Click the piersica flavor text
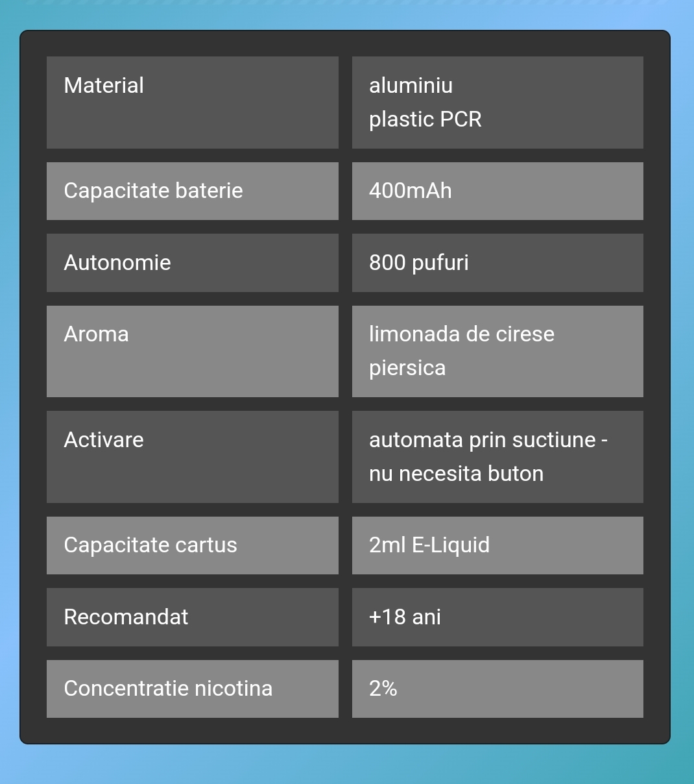The width and height of the screenshot is (694, 784). 407,368
